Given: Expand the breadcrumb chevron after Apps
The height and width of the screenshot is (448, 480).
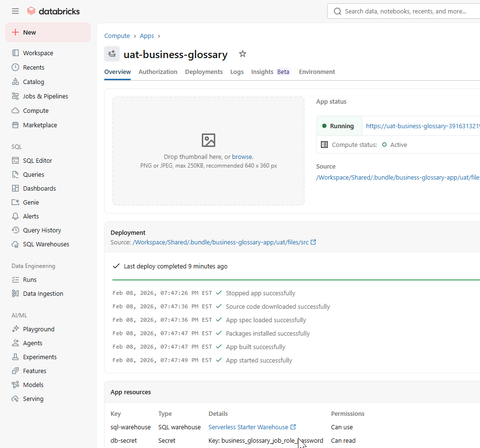Looking at the screenshot, I should 160,36.
